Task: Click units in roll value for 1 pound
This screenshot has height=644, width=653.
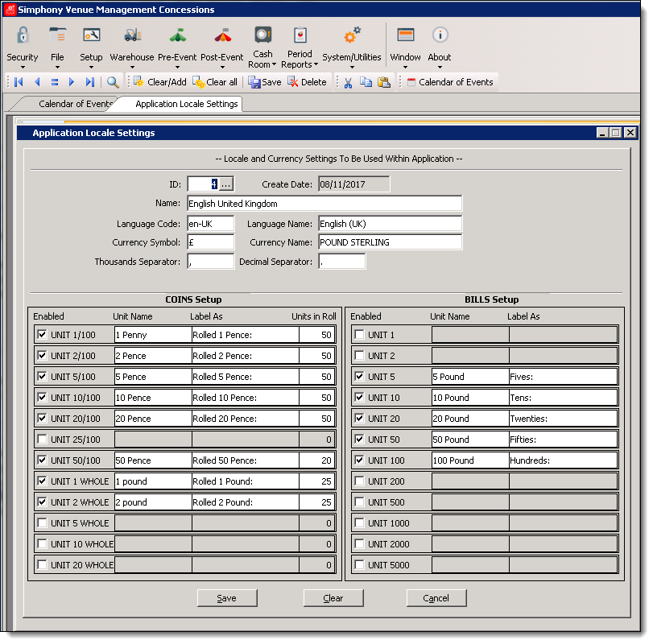Action: pyautogui.click(x=316, y=481)
